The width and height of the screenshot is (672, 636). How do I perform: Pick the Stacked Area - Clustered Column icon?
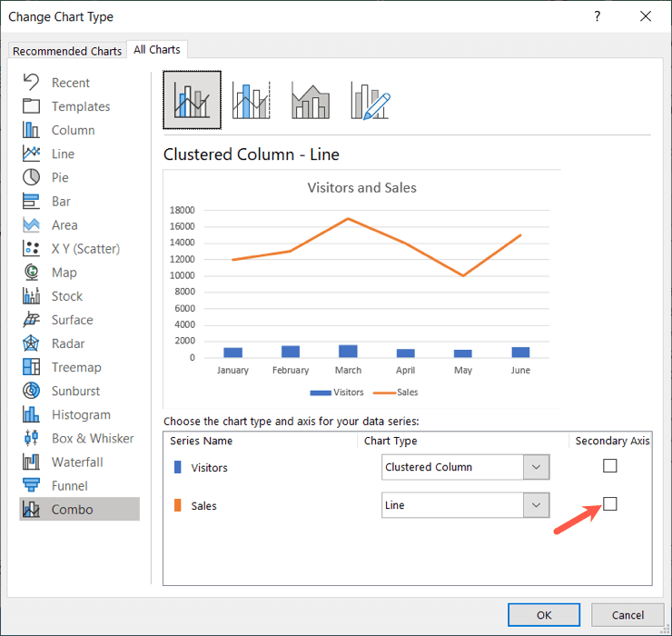coord(311,100)
